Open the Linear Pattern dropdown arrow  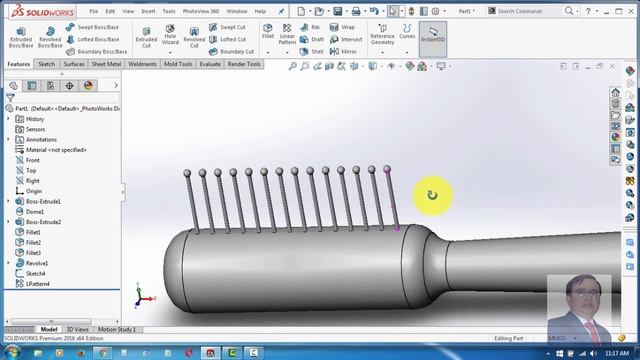pos(287,53)
